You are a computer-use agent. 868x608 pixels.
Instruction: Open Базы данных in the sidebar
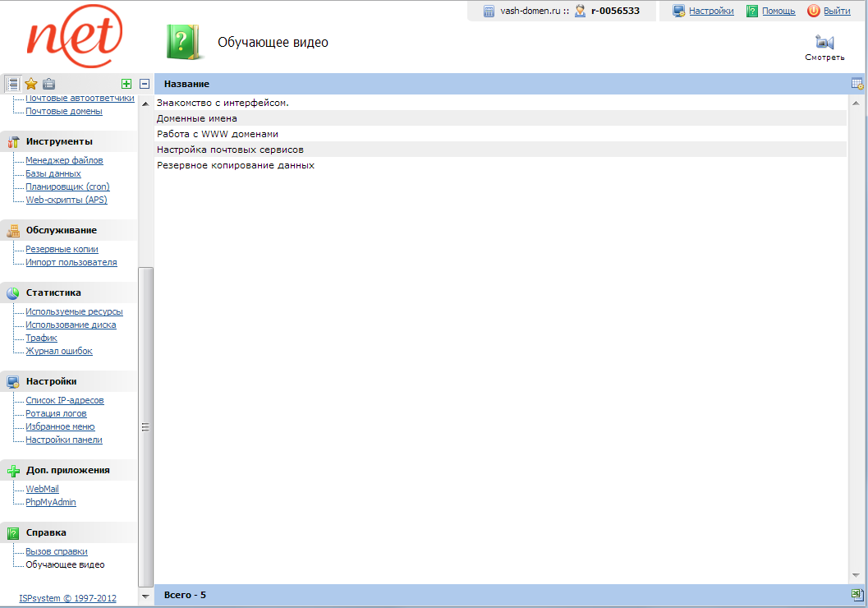point(53,173)
